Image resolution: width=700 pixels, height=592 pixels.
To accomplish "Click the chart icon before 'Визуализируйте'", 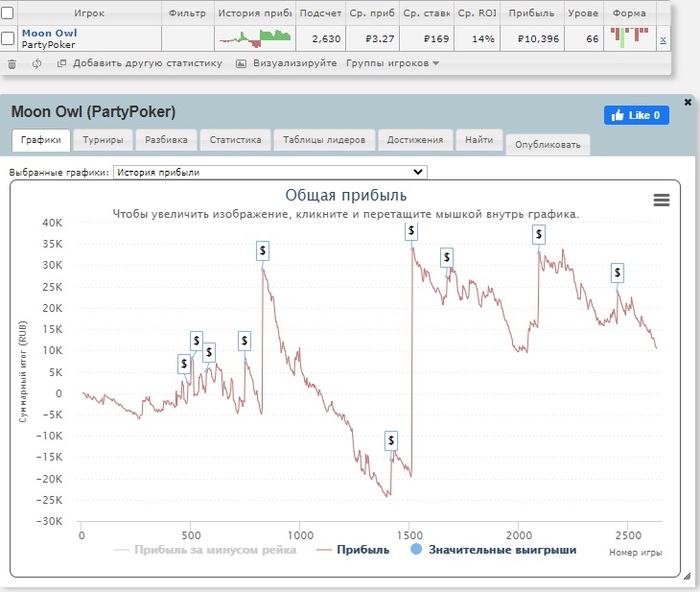I will point(241,63).
